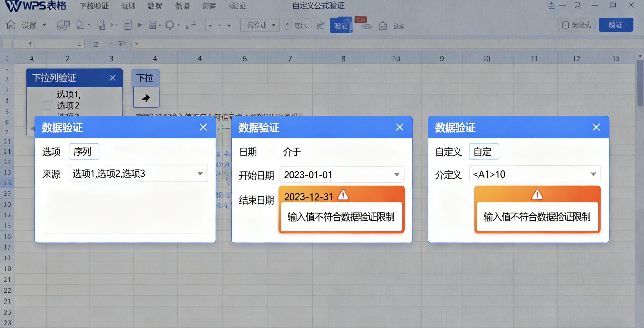644x328 pixels.
Task: Click the warning icon beside 2023-12-31
Action: pyautogui.click(x=344, y=196)
